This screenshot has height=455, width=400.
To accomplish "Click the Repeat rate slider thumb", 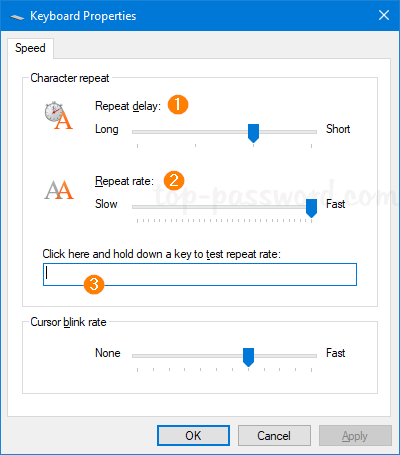I will (x=311, y=208).
